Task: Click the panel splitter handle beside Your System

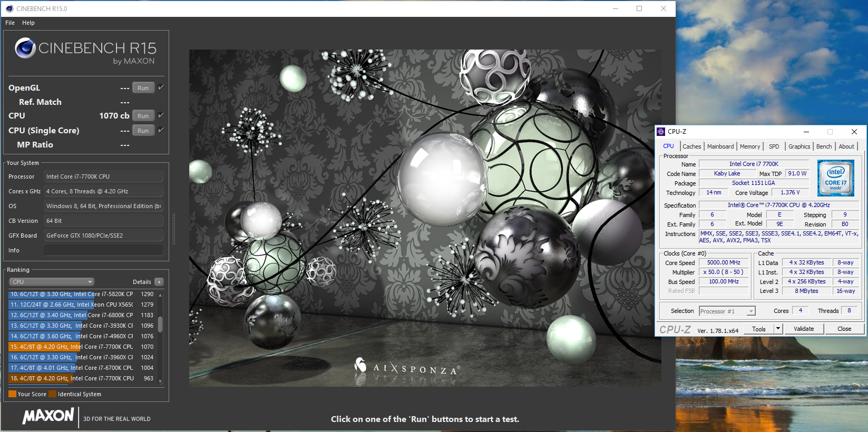Action: (x=173, y=229)
